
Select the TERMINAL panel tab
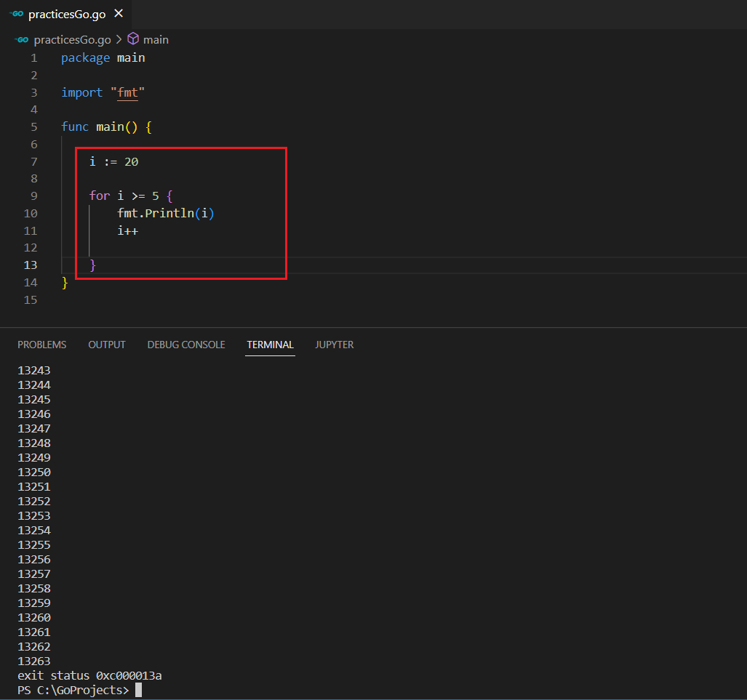click(270, 345)
